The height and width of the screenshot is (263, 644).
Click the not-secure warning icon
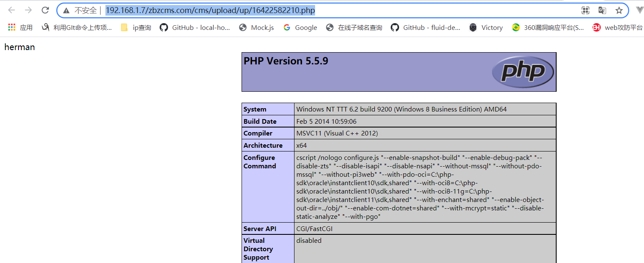click(x=66, y=11)
